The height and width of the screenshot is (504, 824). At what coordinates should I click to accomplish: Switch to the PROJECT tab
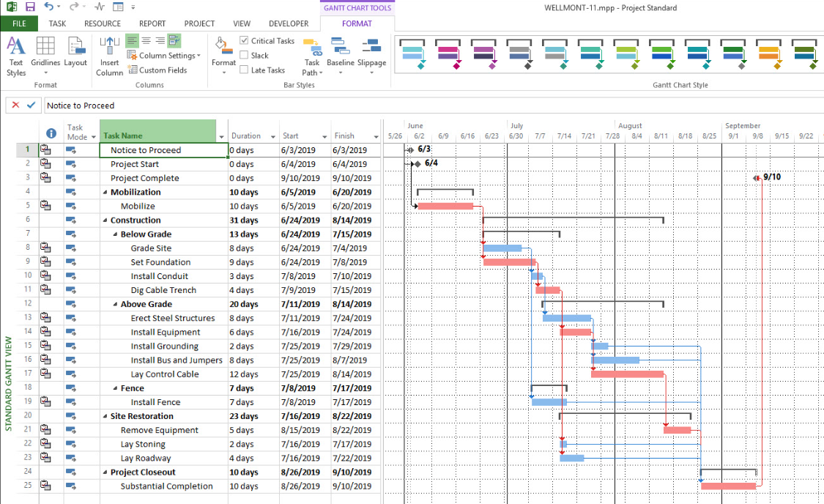[x=199, y=23]
